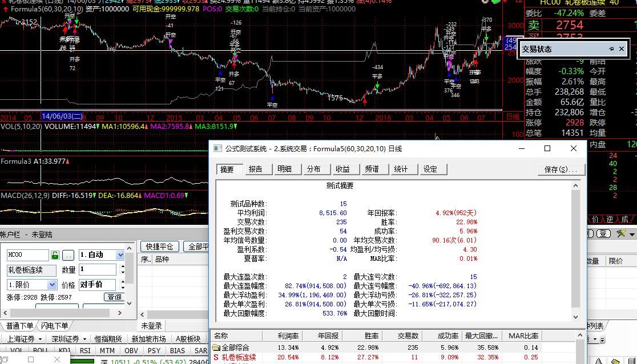The height and width of the screenshot is (364, 637).
Task: Select the 闪电下单 order tab
Action: [x=54, y=326]
